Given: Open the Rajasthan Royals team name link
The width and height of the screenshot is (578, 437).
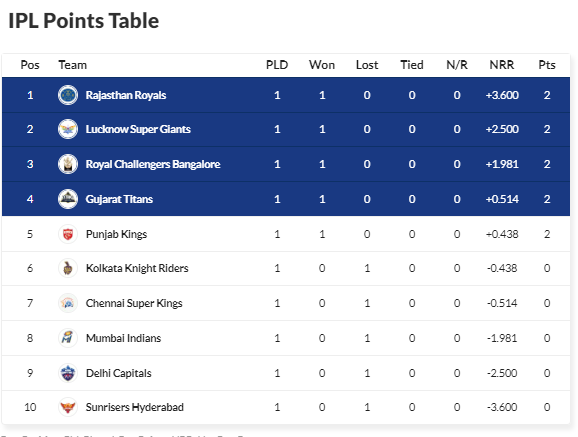Looking at the screenshot, I should click(x=126, y=95).
